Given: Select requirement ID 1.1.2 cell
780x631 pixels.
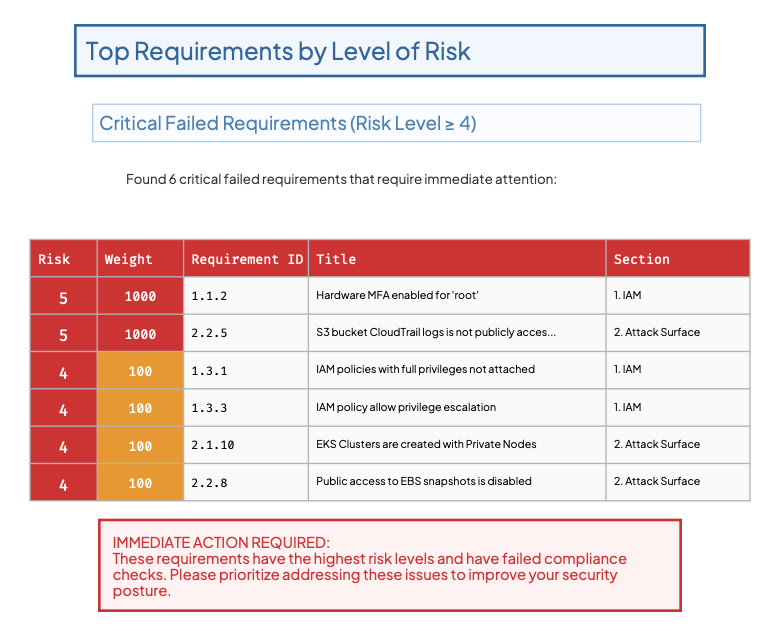Looking at the screenshot, I should point(246,296).
